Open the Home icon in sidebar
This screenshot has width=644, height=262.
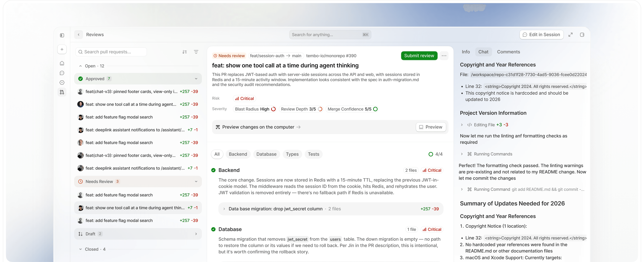(x=62, y=63)
